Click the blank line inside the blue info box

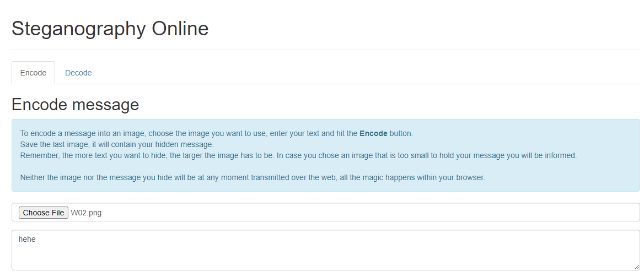[325, 166]
